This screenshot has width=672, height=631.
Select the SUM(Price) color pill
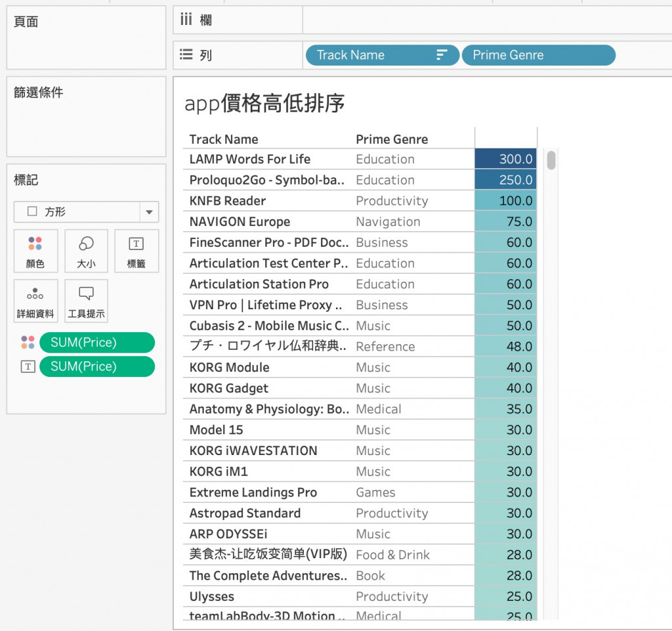pyautogui.click(x=97, y=343)
